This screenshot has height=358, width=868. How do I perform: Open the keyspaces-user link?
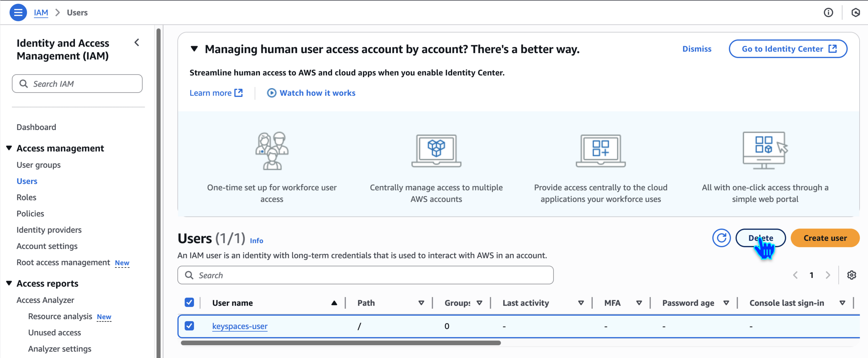(x=240, y=326)
